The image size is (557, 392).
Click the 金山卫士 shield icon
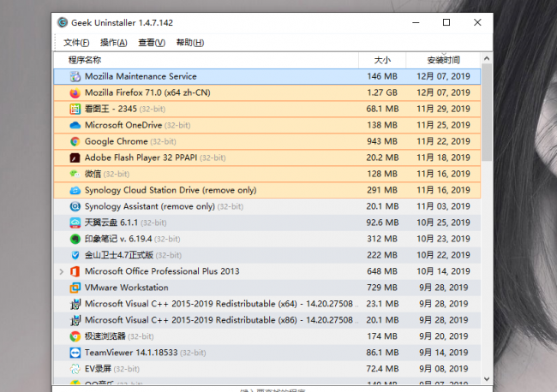[x=75, y=255]
